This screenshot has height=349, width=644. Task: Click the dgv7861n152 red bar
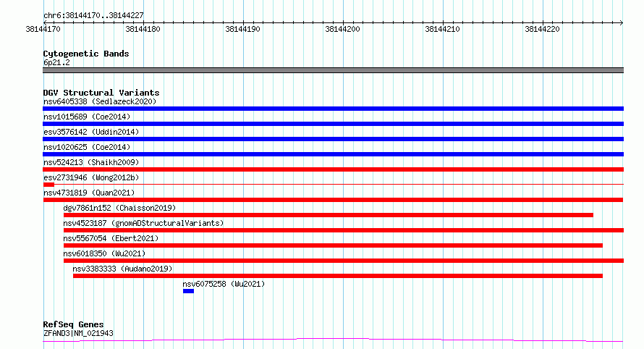pos(329,215)
